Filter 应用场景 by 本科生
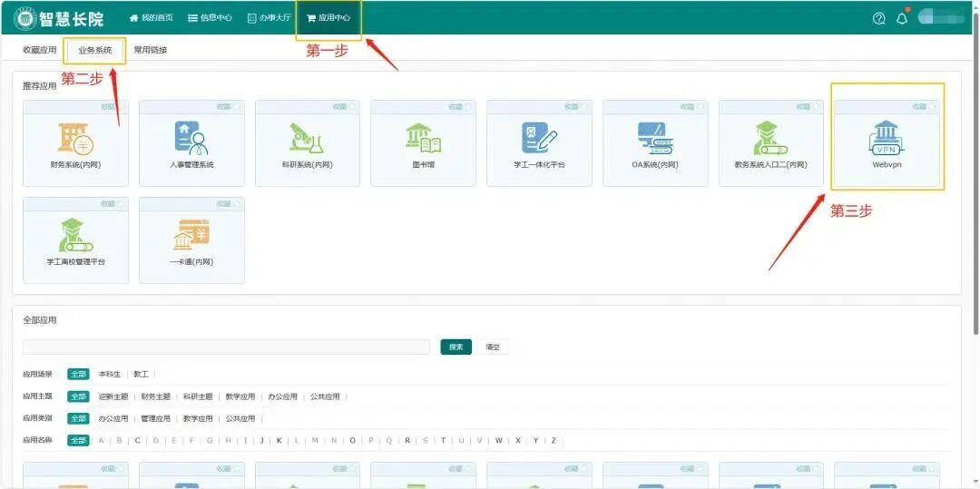This screenshot has height=489, width=980. click(x=110, y=374)
